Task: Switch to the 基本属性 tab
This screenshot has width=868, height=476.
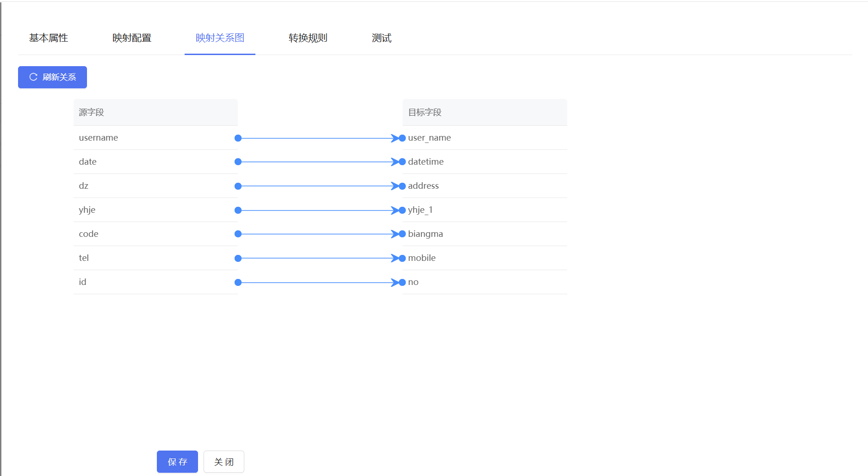Action: coord(49,38)
